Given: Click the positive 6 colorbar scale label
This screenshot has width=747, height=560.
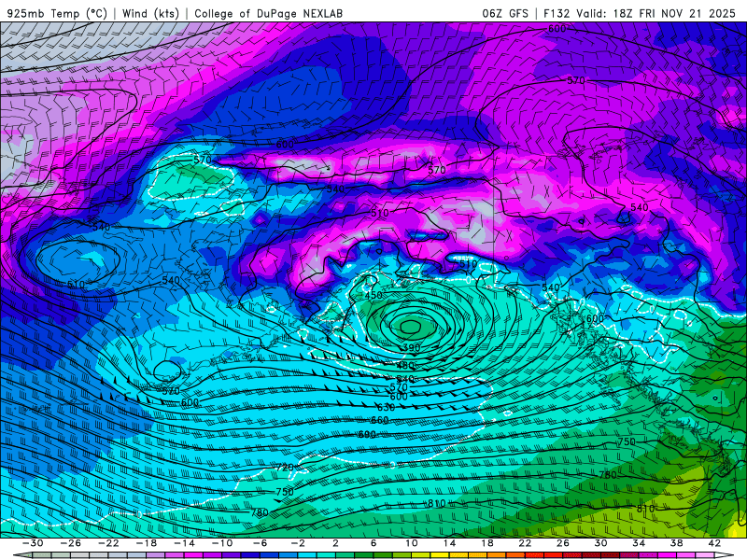Looking at the screenshot, I should click(373, 543).
